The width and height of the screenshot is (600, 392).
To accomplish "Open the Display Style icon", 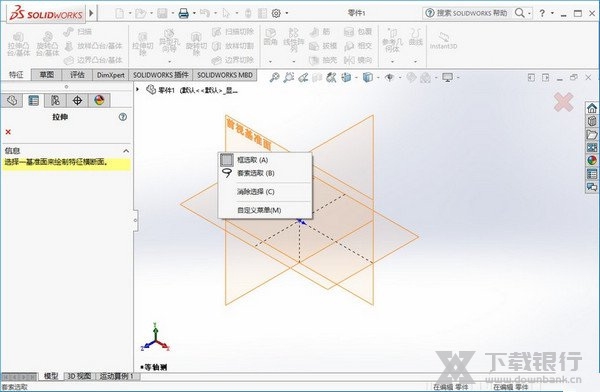I will (368, 78).
